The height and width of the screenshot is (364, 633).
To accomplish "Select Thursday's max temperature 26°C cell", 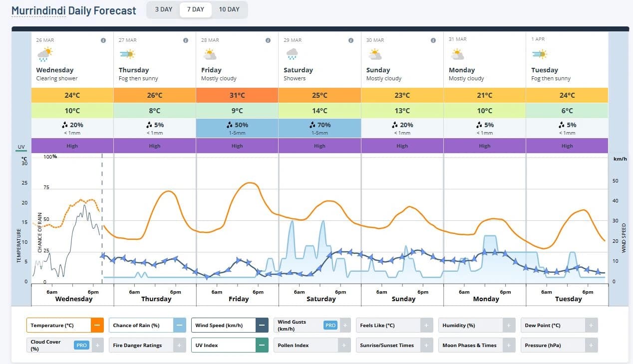I will [x=155, y=95].
